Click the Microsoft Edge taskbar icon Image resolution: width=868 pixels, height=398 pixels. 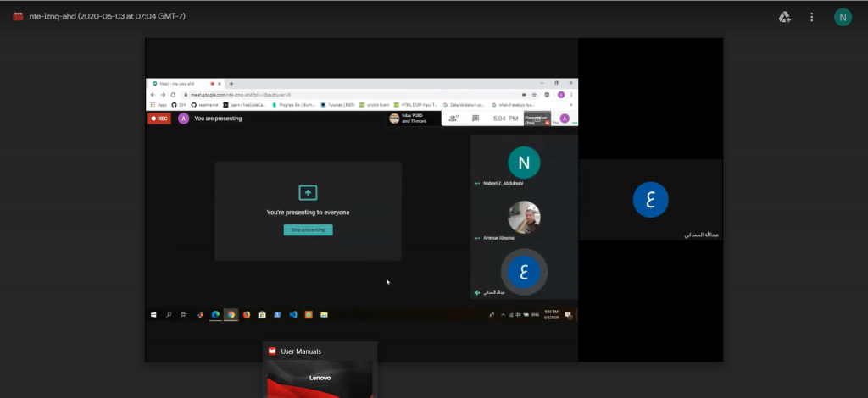pos(215,315)
